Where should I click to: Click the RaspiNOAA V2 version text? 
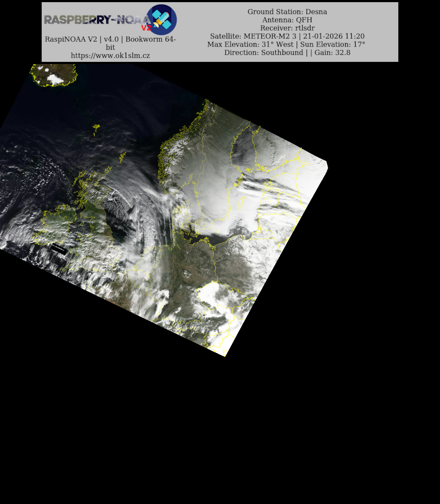click(110, 39)
